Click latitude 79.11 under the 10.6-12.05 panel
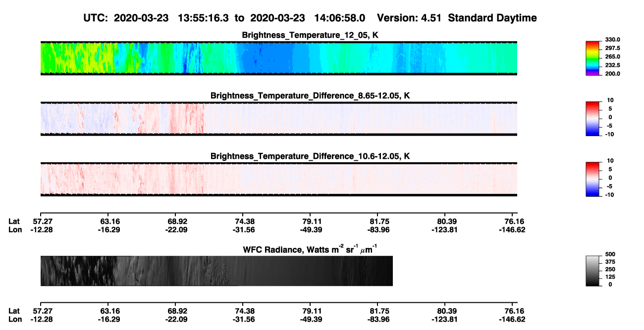Screen dimensions: 644x330 pyautogui.click(x=312, y=221)
